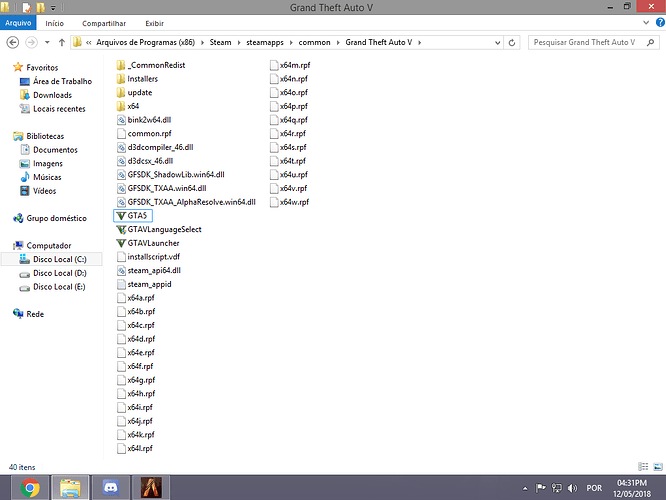Navigate to steamapps in the breadcrumb

point(265,42)
